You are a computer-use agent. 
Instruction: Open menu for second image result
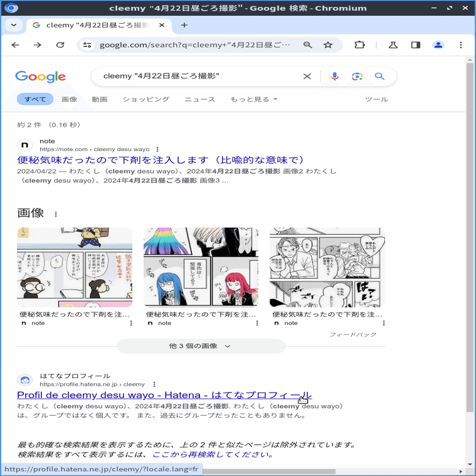pos(257,323)
